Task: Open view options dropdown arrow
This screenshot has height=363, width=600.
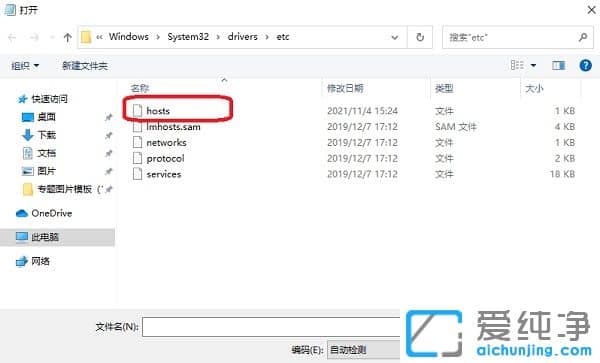Action: [533, 66]
